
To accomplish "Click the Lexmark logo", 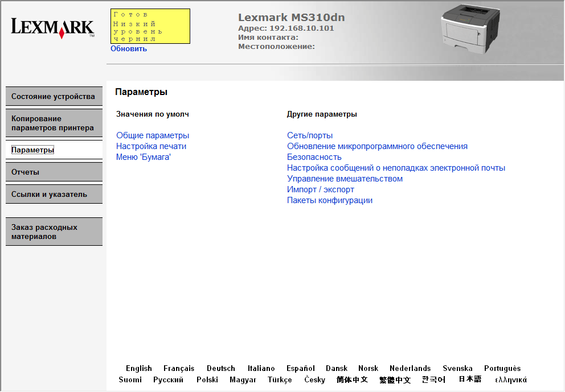I will pyautogui.click(x=52, y=28).
